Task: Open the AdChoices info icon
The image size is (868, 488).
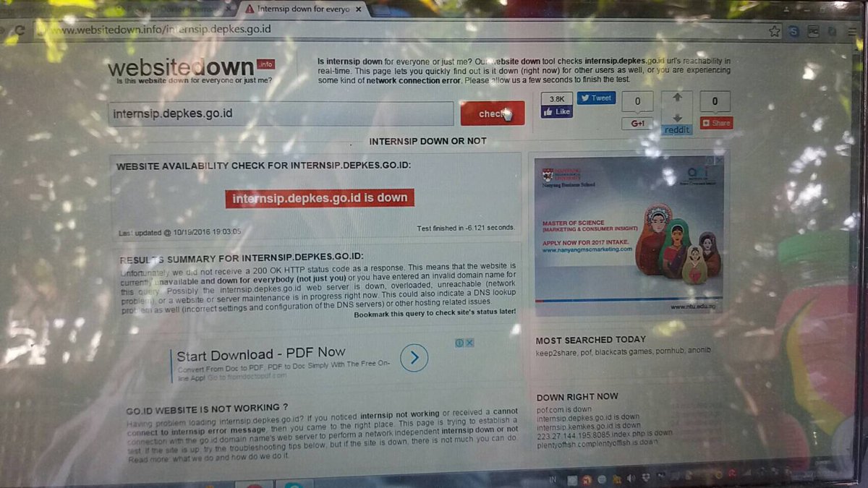Action: point(459,343)
